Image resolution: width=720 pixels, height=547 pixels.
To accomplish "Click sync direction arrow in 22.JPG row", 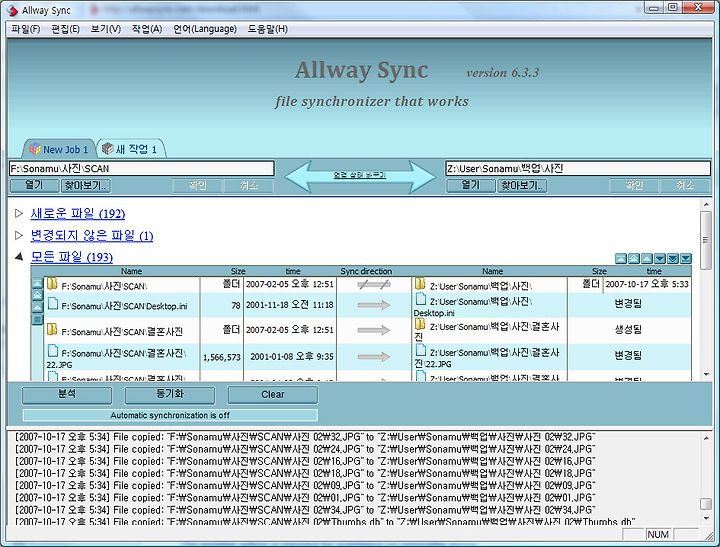I will (374, 357).
